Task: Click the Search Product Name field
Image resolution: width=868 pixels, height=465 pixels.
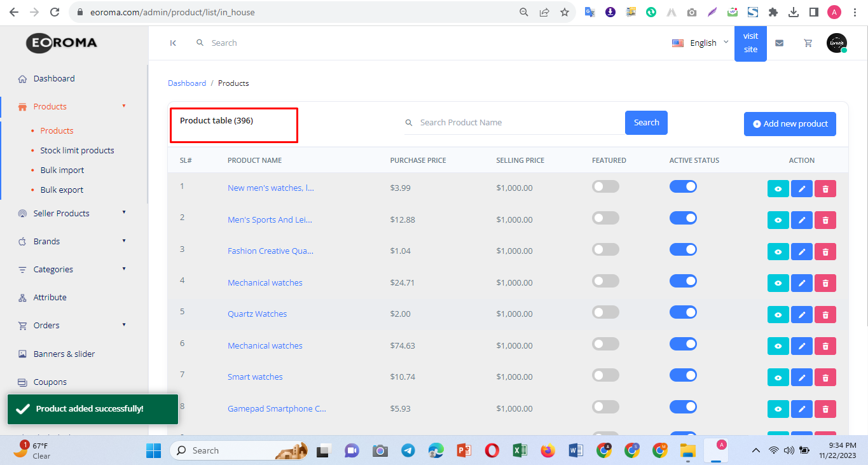Action: (518, 123)
